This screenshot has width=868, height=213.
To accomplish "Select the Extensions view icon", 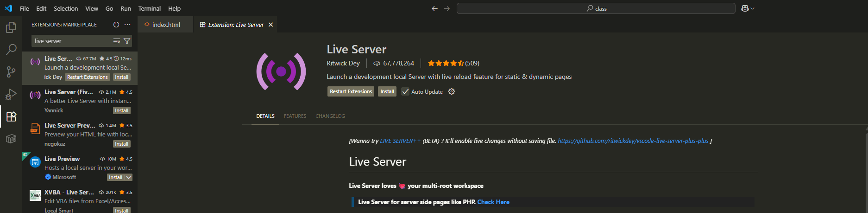I will coord(11,116).
